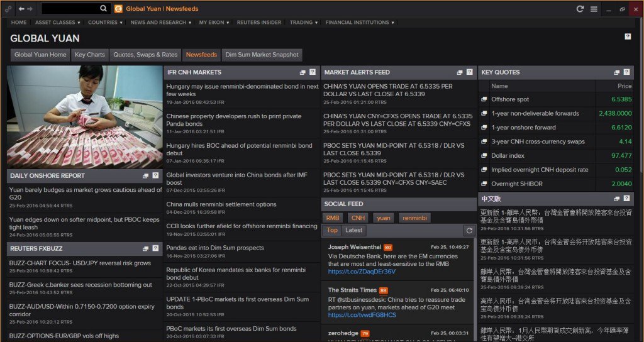The width and height of the screenshot is (644, 342).
Task: Click the search magnifier icon
Action: pos(104,8)
